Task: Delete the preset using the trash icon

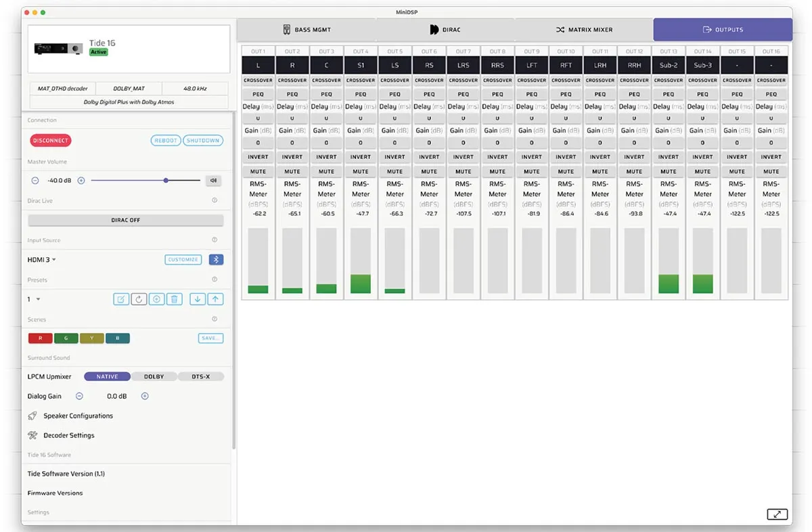Action: coord(174,299)
